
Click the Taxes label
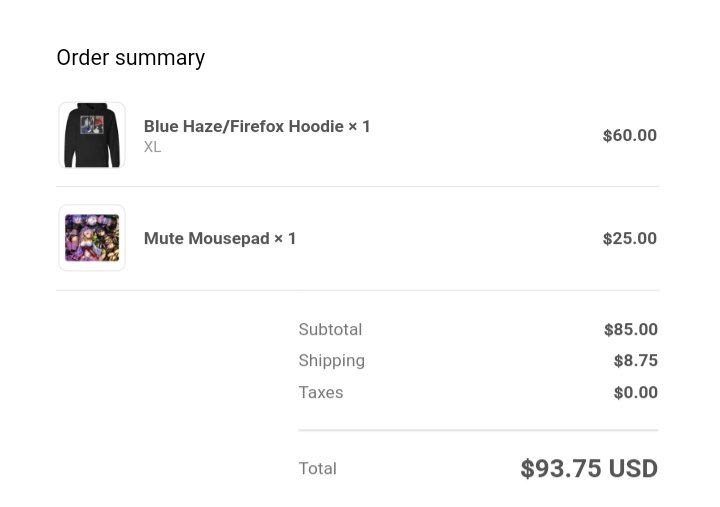(x=321, y=393)
